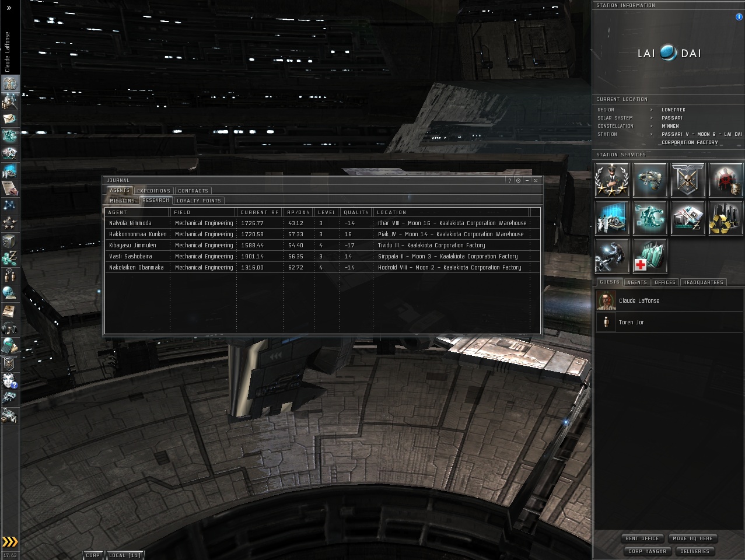Viewport: 745px width, 560px height.
Task: Open the Journal book icon in sidebar
Action: pyautogui.click(x=10, y=311)
